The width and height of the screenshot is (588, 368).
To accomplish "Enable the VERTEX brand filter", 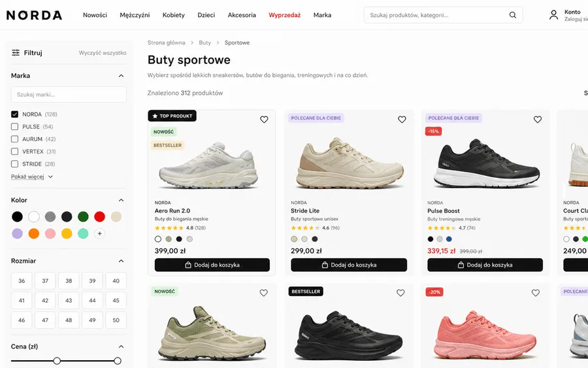I will click(14, 151).
